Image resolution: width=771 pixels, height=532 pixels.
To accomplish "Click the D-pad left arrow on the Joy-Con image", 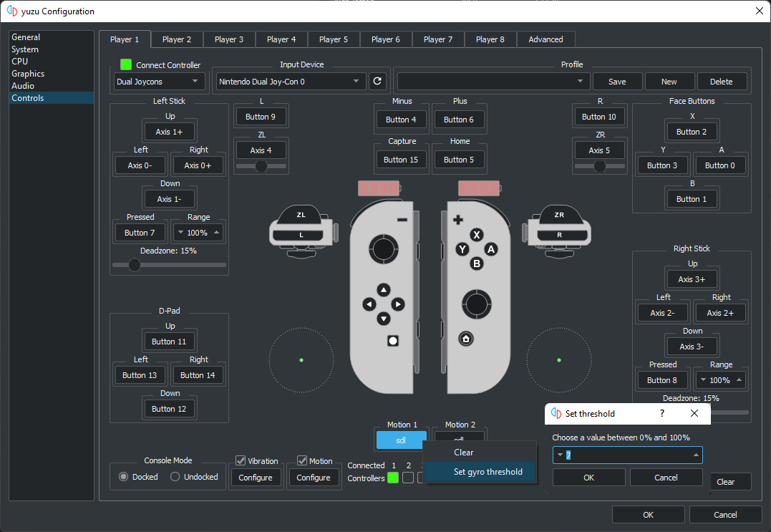I will (x=369, y=304).
